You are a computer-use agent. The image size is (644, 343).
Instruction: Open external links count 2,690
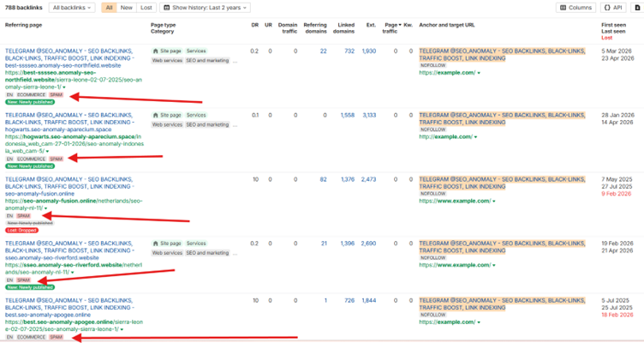pos(369,244)
